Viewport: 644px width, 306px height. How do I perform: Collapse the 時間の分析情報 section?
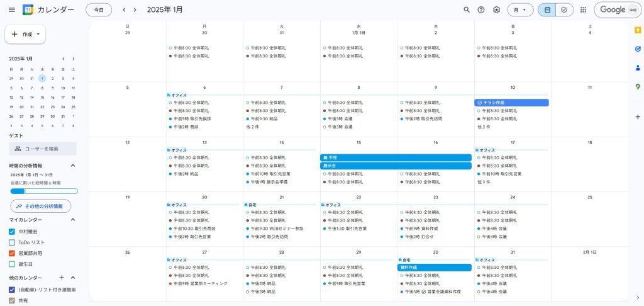click(73, 166)
